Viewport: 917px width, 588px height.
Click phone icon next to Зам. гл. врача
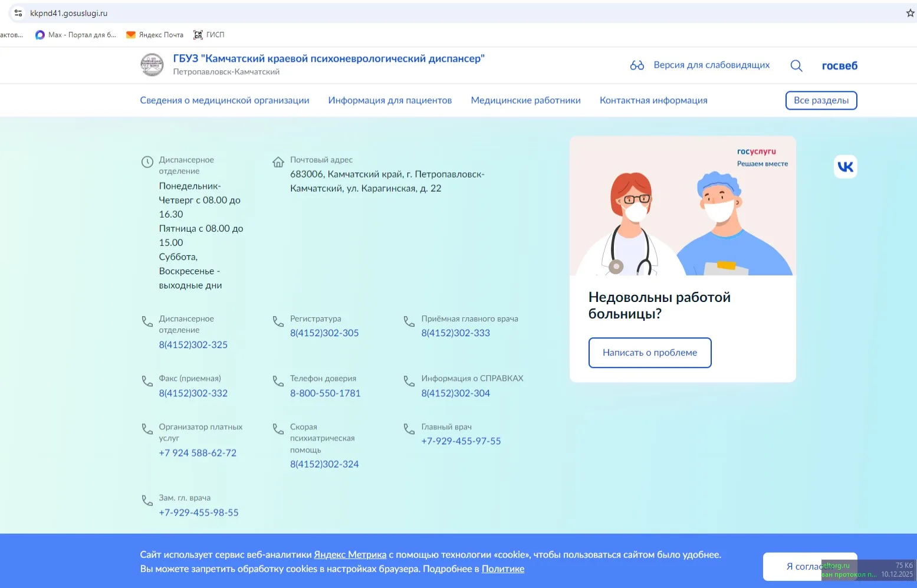point(147,500)
